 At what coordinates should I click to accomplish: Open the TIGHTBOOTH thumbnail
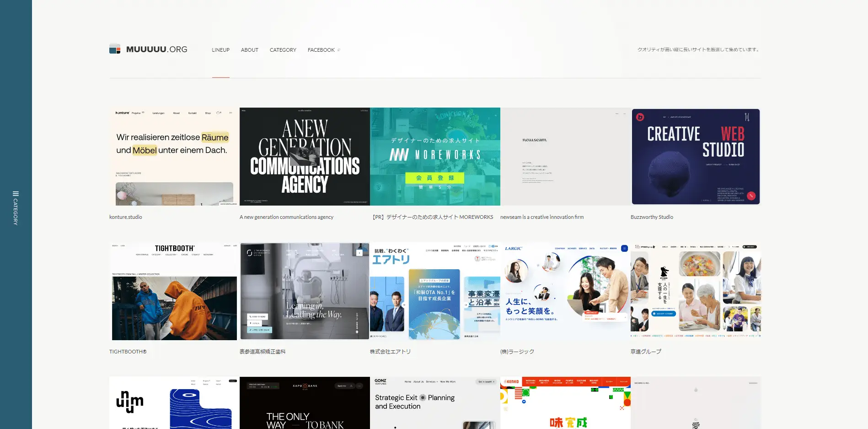click(174, 291)
